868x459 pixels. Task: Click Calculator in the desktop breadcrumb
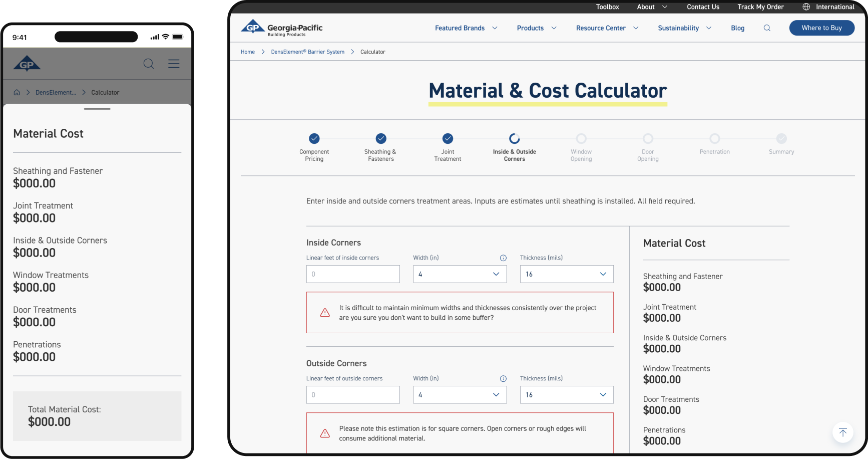(x=372, y=52)
